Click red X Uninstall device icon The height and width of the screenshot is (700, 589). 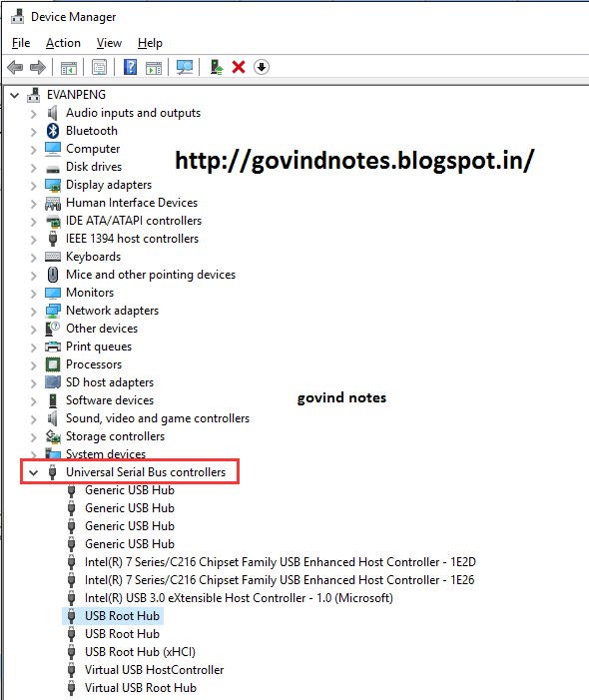point(239,68)
